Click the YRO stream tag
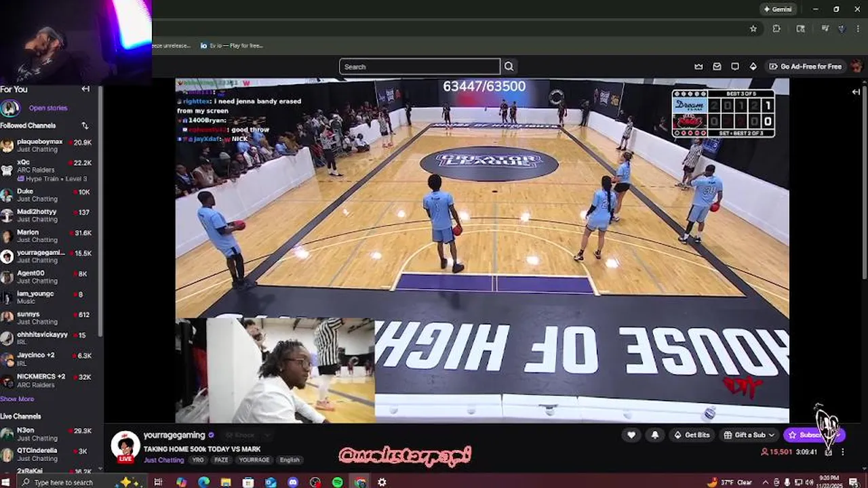The height and width of the screenshot is (488, 868). [198, 460]
